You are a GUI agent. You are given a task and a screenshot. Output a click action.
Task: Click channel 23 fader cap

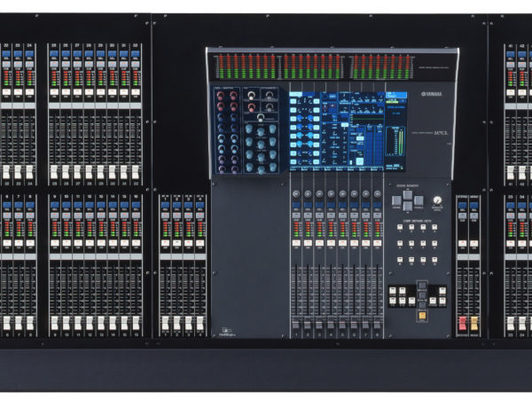(x=18, y=172)
